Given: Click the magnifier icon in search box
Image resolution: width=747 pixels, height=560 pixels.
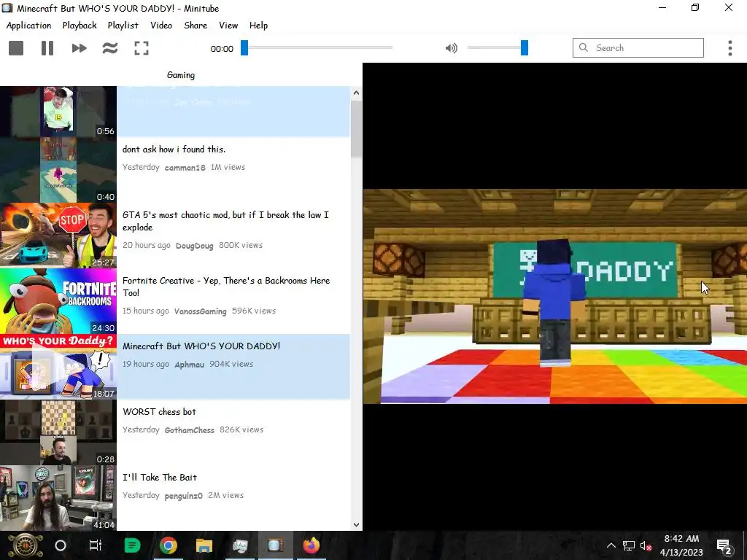Looking at the screenshot, I should 583,47.
